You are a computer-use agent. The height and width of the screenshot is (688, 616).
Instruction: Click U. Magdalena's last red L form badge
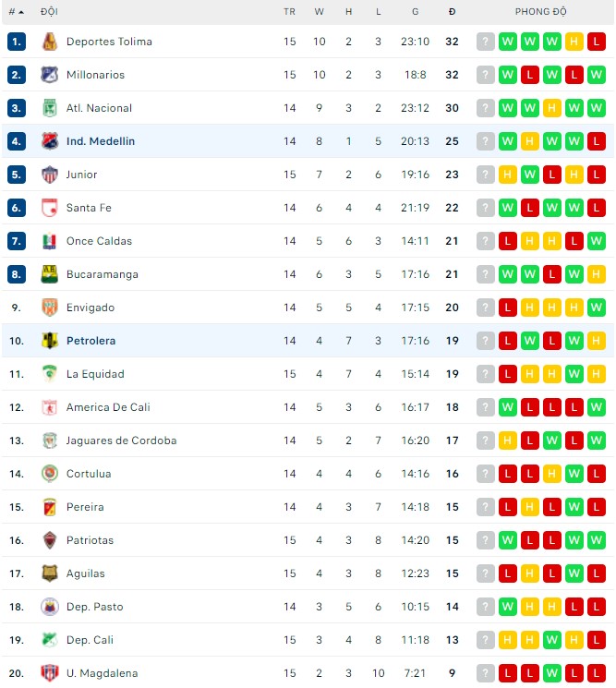coord(597,673)
